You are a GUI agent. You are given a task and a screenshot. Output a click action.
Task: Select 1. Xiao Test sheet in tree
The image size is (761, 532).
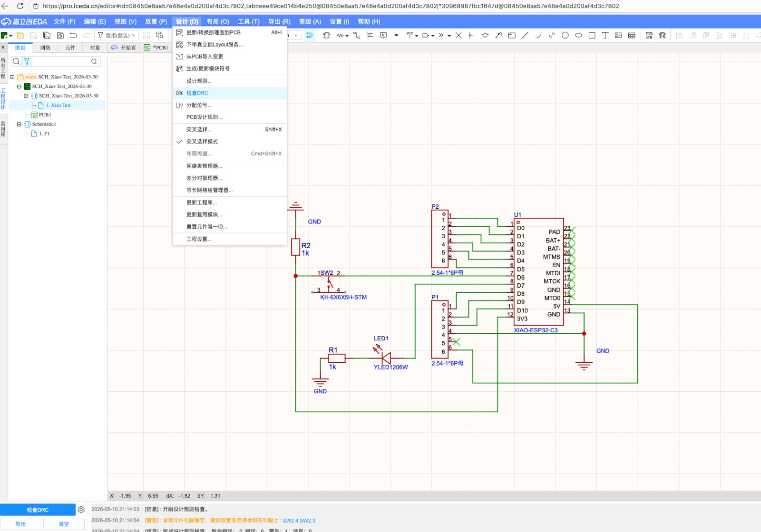[59, 105]
